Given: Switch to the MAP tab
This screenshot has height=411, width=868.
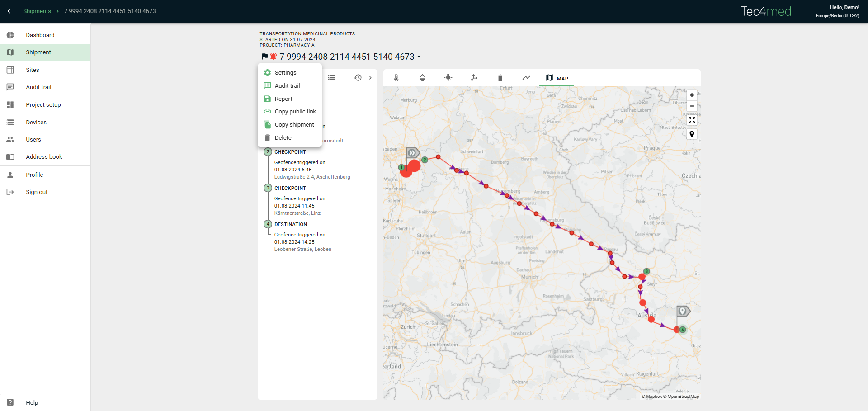Looking at the screenshot, I should pos(557,78).
